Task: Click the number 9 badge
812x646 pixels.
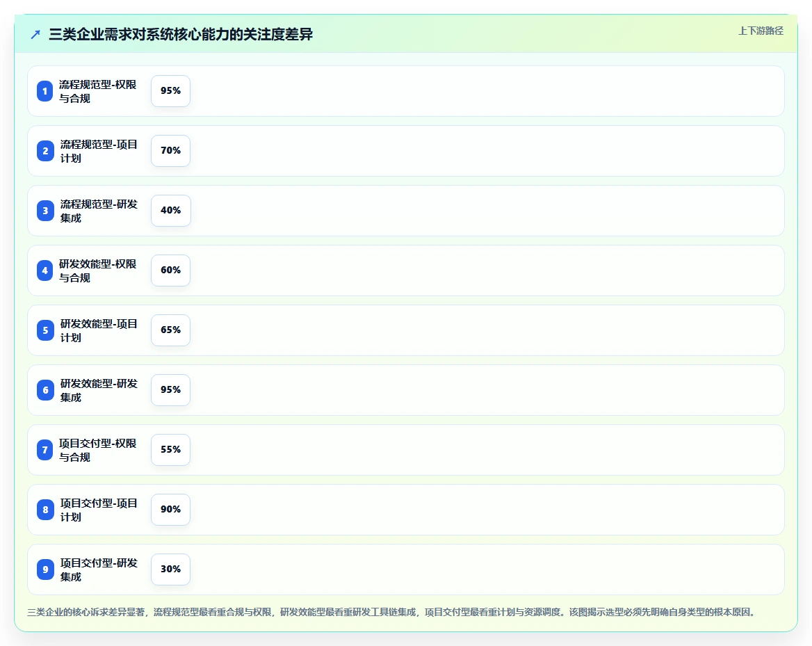Action: 45,570
